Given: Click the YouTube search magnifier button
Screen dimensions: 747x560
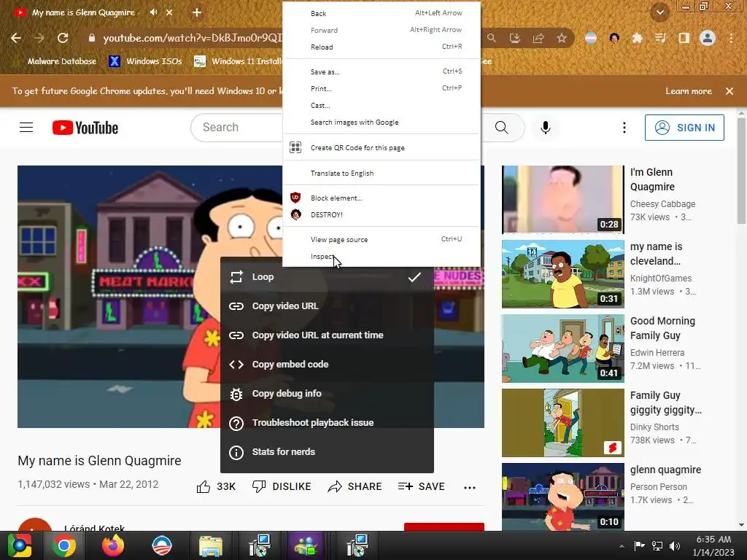Looking at the screenshot, I should pos(502,128).
